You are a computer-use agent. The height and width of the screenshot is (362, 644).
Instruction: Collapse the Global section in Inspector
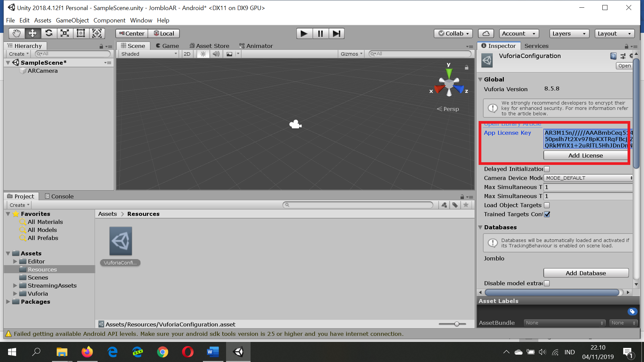480,79
